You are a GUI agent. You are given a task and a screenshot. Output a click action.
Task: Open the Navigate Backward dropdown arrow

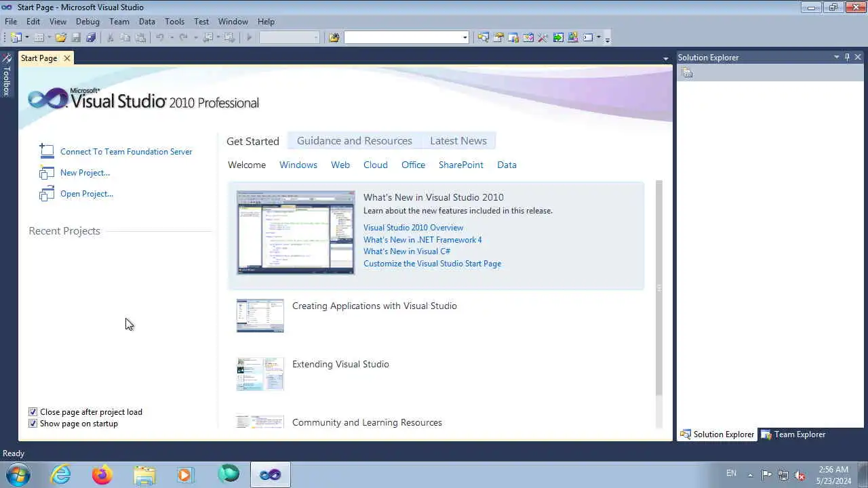click(x=218, y=38)
